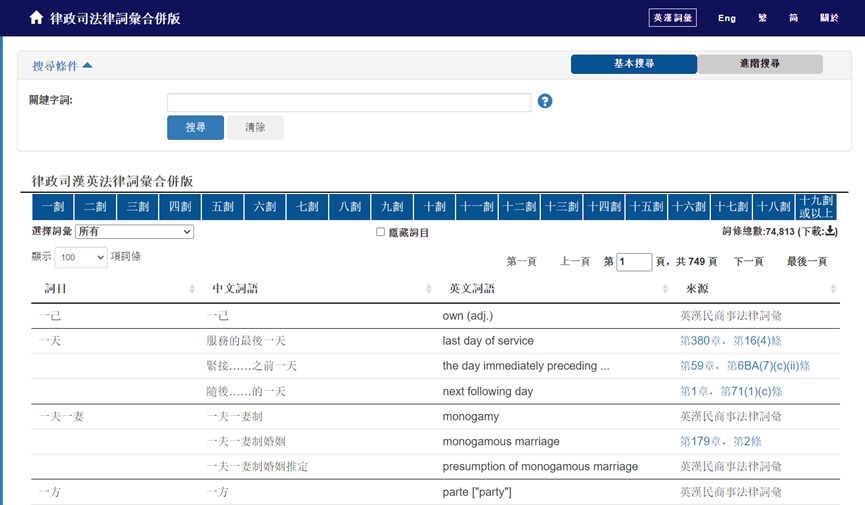Click the 律政司法律詞彙合併版 site title
Screen dimensions: 865x505
115,18
